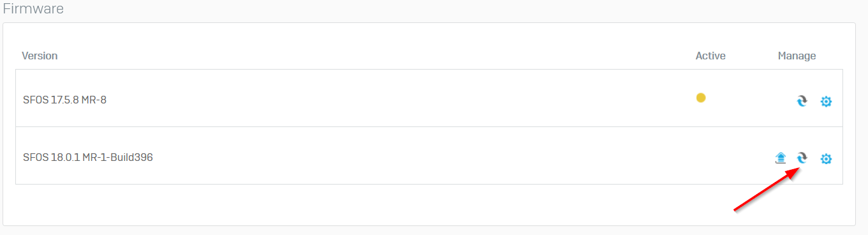This screenshot has width=868, height=235.
Task: Upload firmware to the SFOS 18.0.1 slot
Action: [x=781, y=158]
